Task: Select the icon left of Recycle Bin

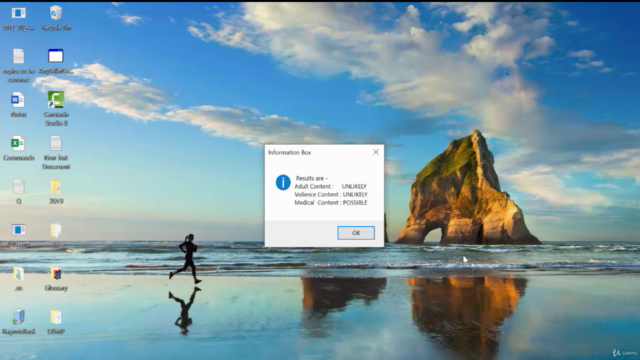Action: [18, 18]
